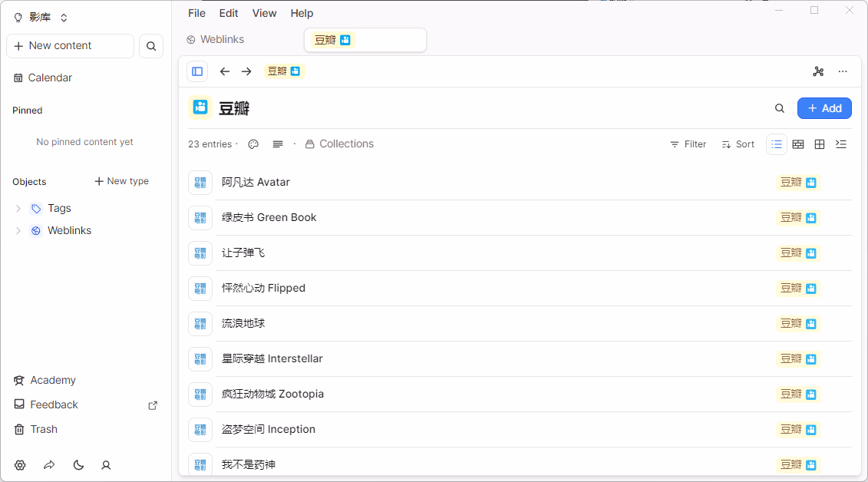
Task: Toggle the sidebar panel button
Action: (197, 71)
